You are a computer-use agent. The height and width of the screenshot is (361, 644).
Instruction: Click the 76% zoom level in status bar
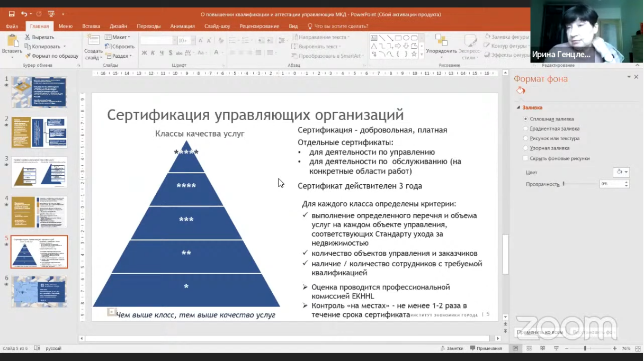tap(626, 348)
